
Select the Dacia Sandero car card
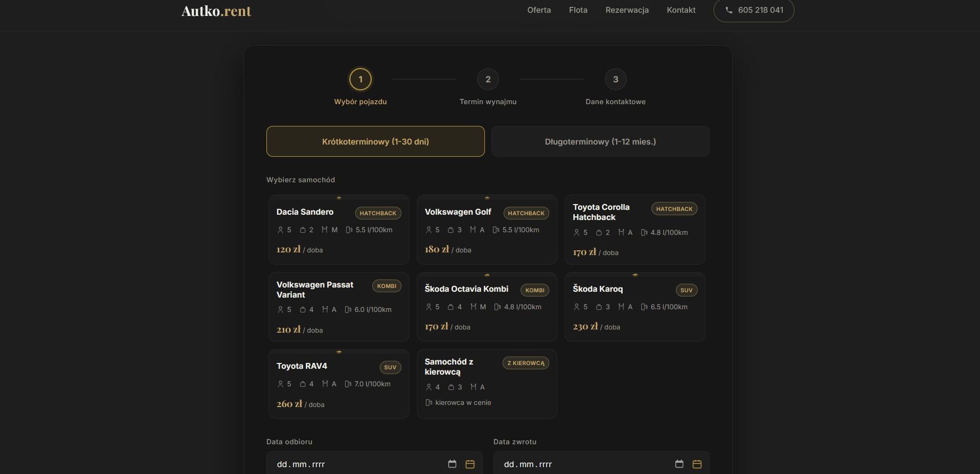coord(339,230)
